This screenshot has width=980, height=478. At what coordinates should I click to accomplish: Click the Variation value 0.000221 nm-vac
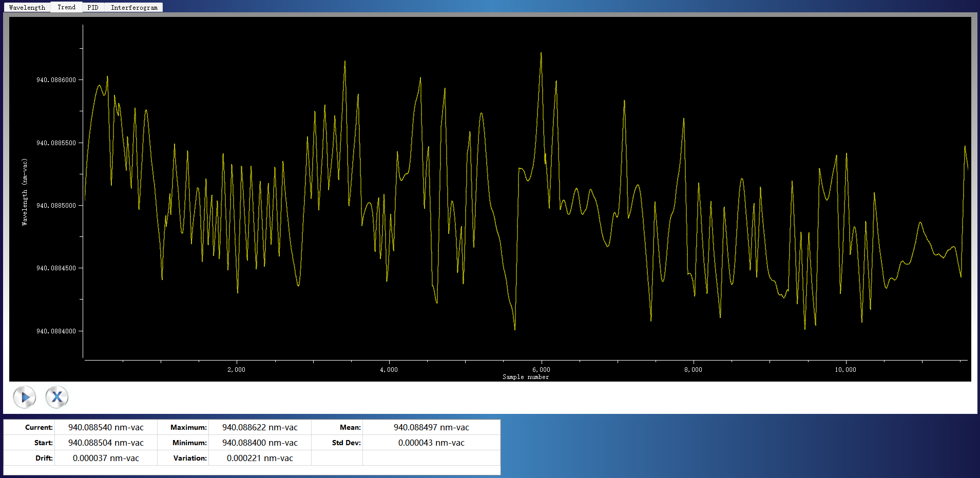tap(260, 458)
